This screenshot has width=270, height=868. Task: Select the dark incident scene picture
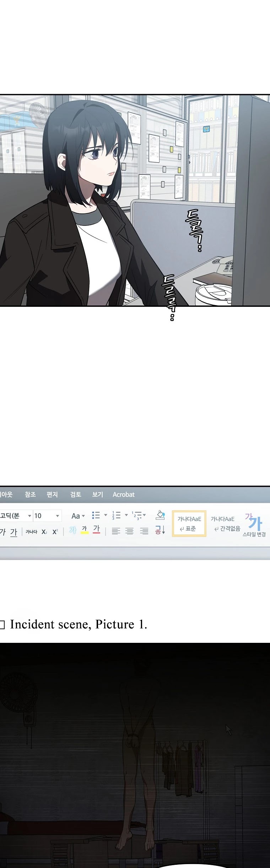click(135, 755)
